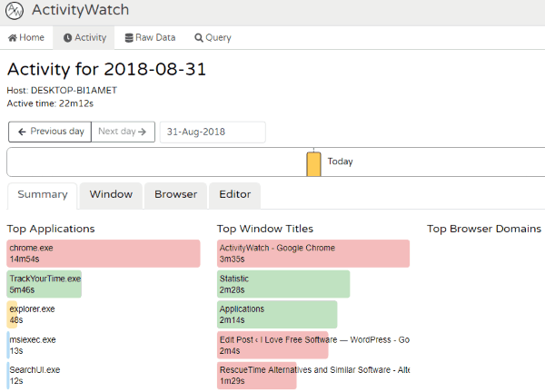The height and width of the screenshot is (392, 545).
Task: Click the msiexec.exe 13s entry
Action: pos(33,345)
